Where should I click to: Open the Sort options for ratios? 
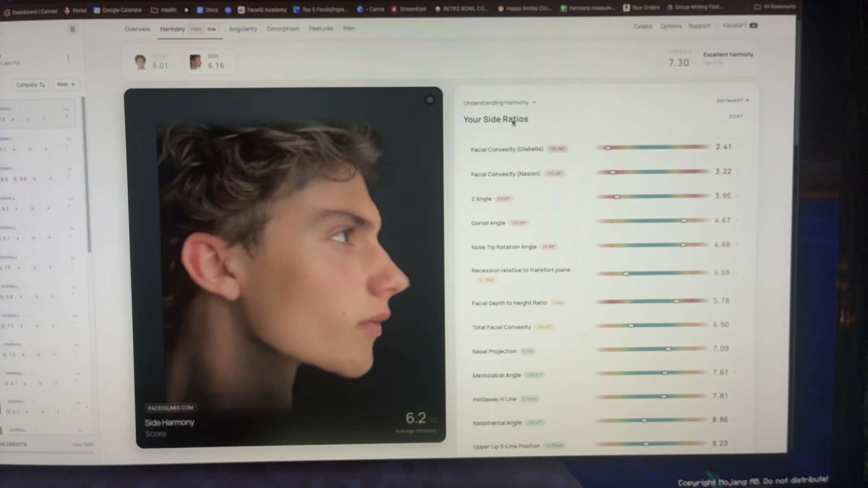[736, 117]
